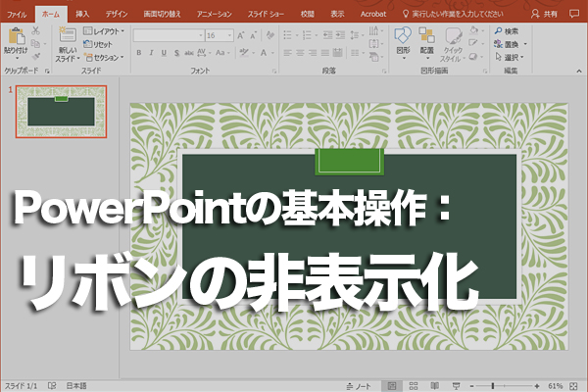Select slide 1 thumbnail
This screenshot has width=588, height=392.
[x=61, y=112]
